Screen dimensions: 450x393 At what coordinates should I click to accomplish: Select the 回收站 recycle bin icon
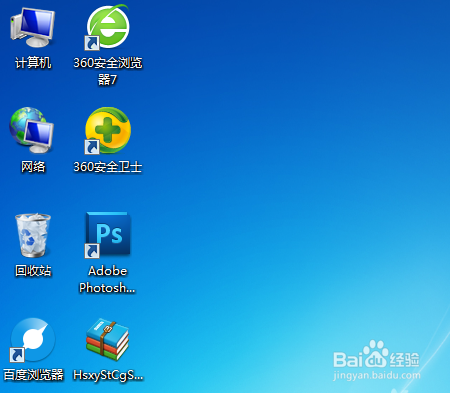pos(33,235)
